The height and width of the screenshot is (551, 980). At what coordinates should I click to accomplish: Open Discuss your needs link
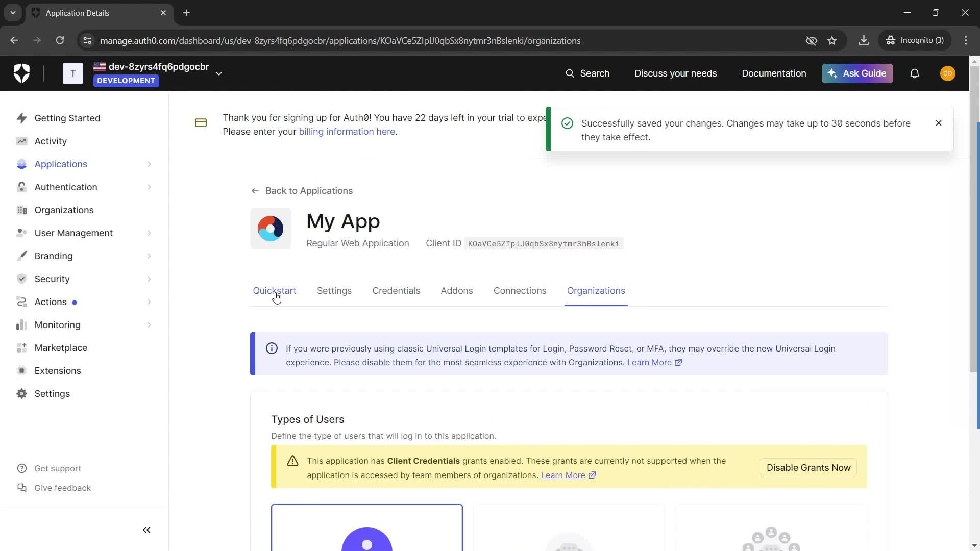675,73
